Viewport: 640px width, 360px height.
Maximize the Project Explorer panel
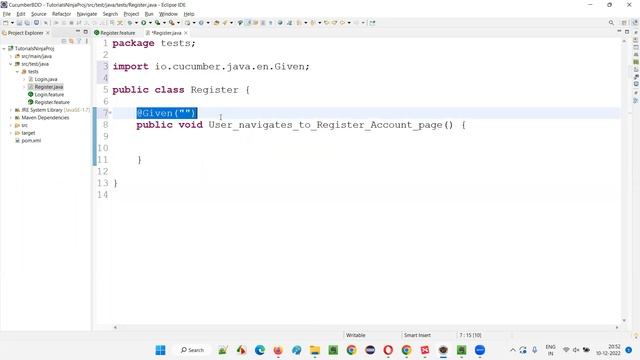pos(86,31)
